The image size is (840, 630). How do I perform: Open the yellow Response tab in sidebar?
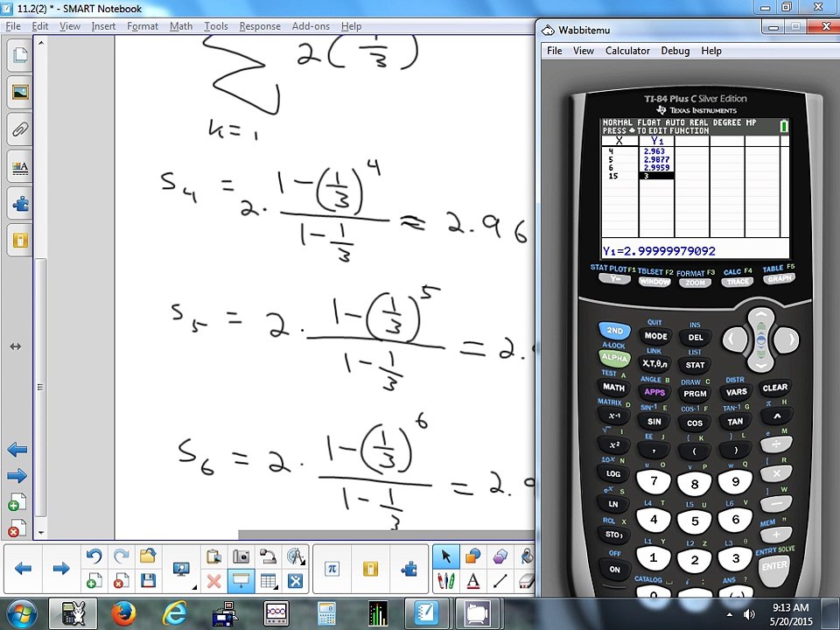click(x=20, y=240)
